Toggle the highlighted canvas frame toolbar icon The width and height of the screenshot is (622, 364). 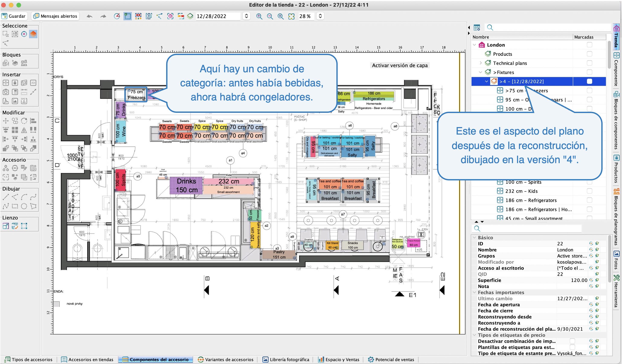point(127,16)
